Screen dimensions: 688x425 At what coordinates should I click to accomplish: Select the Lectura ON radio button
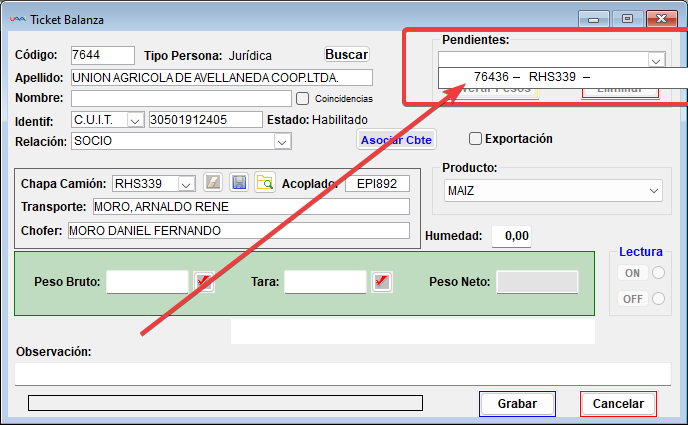pos(657,273)
